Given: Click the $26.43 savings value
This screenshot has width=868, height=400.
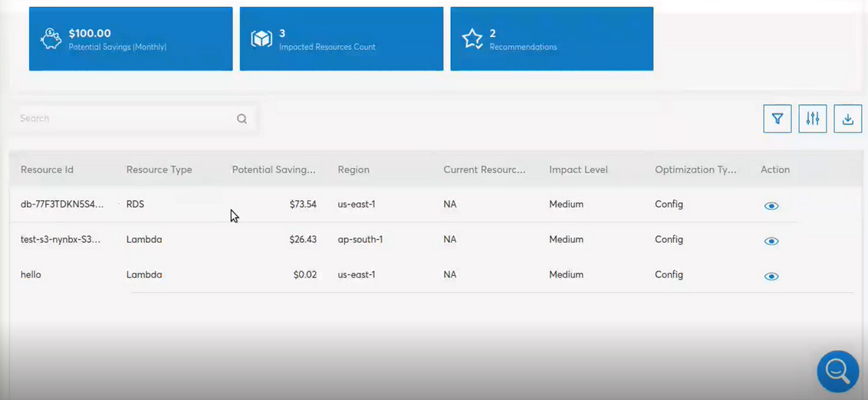Looking at the screenshot, I should (303, 240).
